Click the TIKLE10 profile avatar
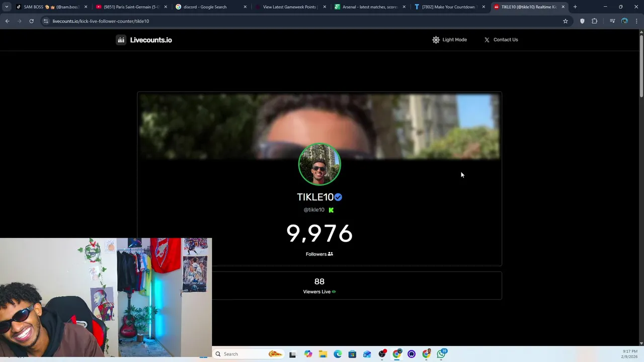Screen dimensions: 644x362 pos(319,164)
